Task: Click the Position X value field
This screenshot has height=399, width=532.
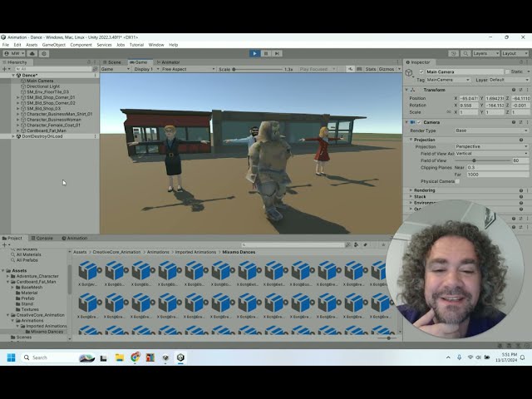Action: (x=469, y=98)
